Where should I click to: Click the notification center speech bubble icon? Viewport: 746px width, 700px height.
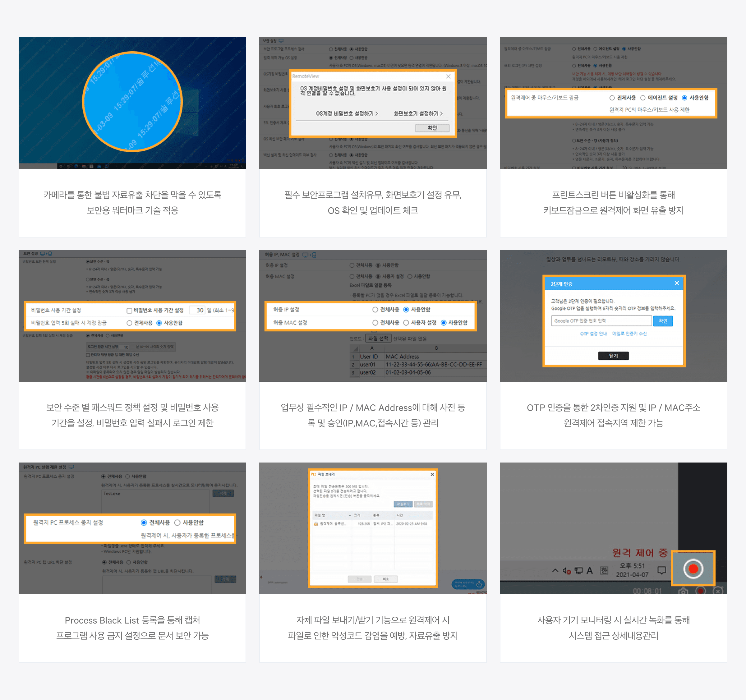pyautogui.click(x=661, y=570)
